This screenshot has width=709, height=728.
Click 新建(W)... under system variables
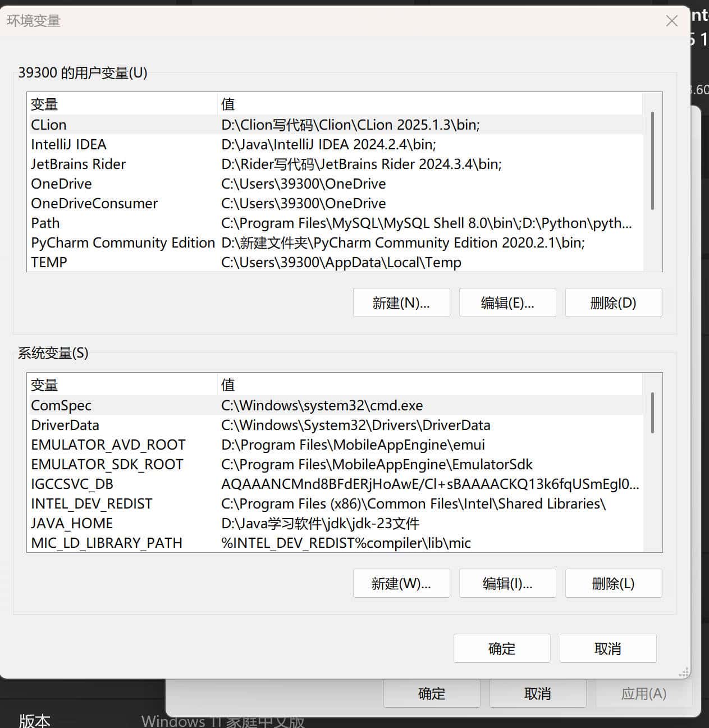coord(401,583)
